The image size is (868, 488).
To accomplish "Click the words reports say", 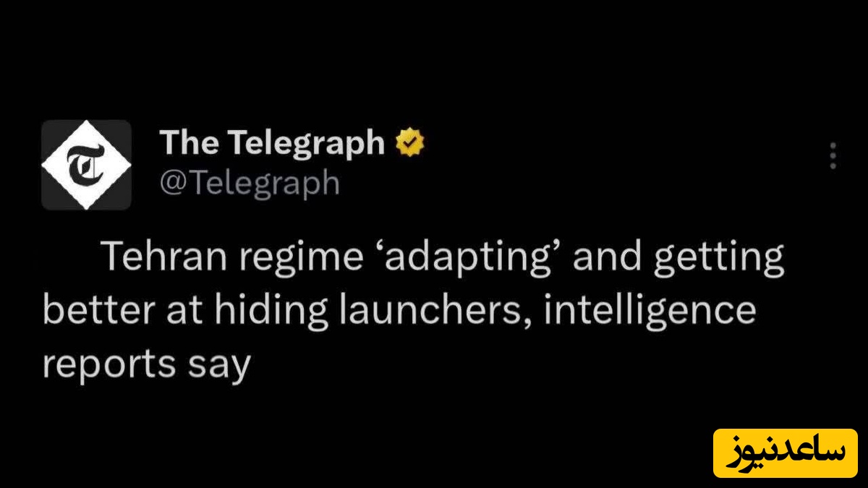I will 146,365.
